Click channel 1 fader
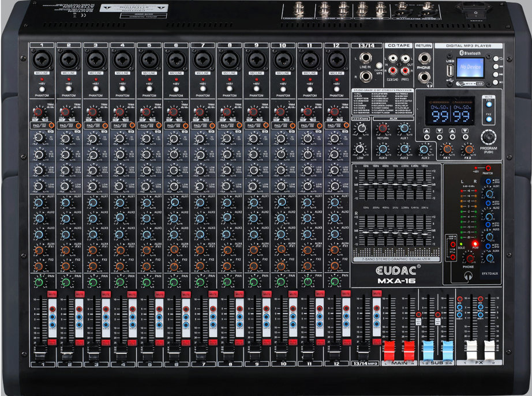This screenshot has height=396, width=532. 40,352
